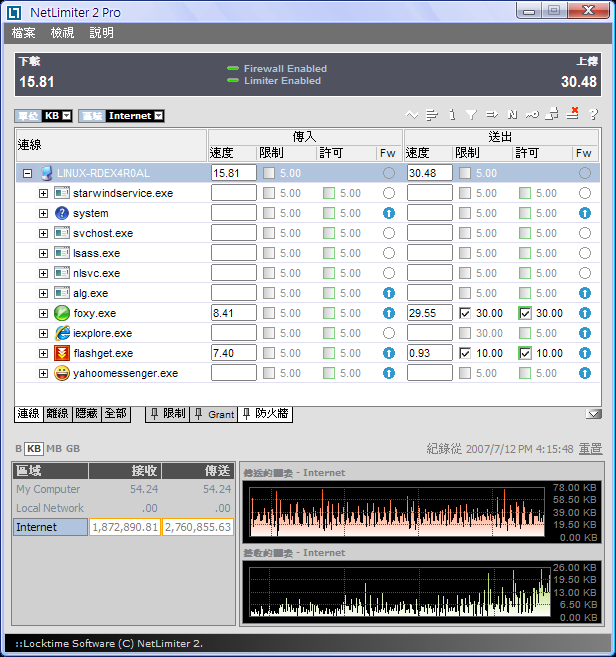Uncheck outgoing limit checkbox for foxy.exe
This screenshot has width=616, height=657.
click(465, 313)
